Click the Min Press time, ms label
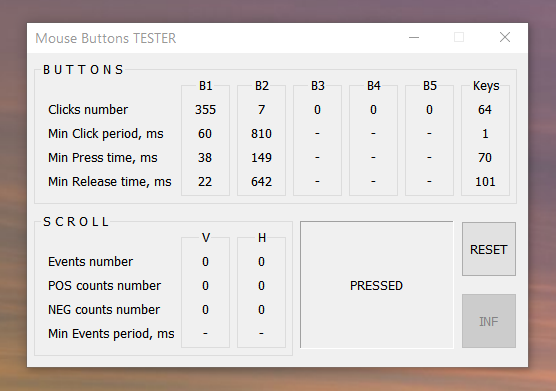 pos(102,158)
